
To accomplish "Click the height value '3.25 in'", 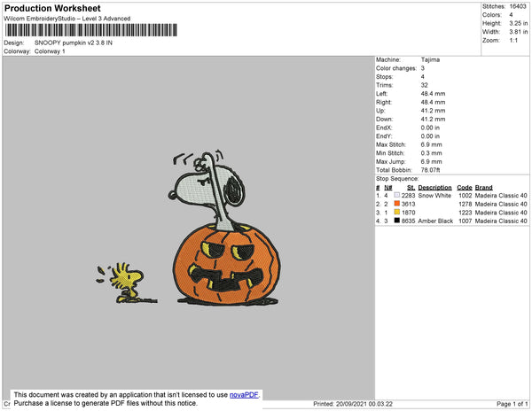I will (519, 23).
